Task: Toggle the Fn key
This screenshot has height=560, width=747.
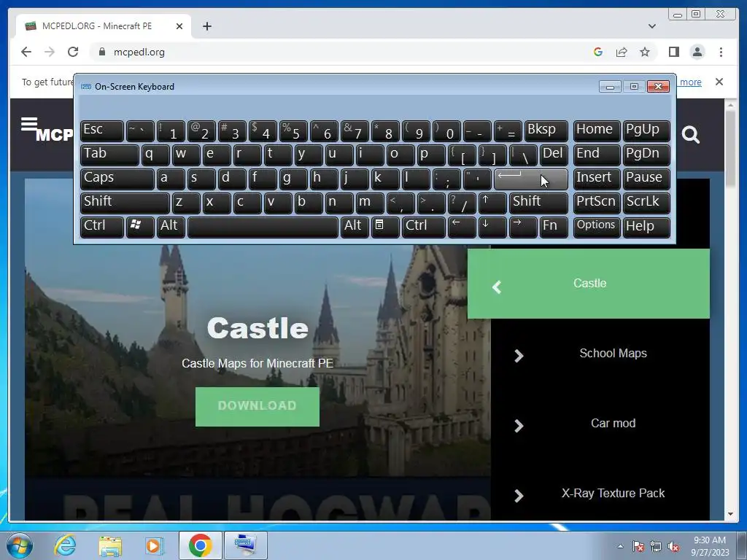Action: tap(554, 227)
